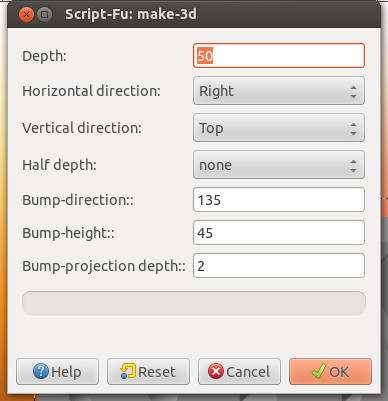Confirm with the OK button
Screen dimensions: 388x401
point(330,372)
